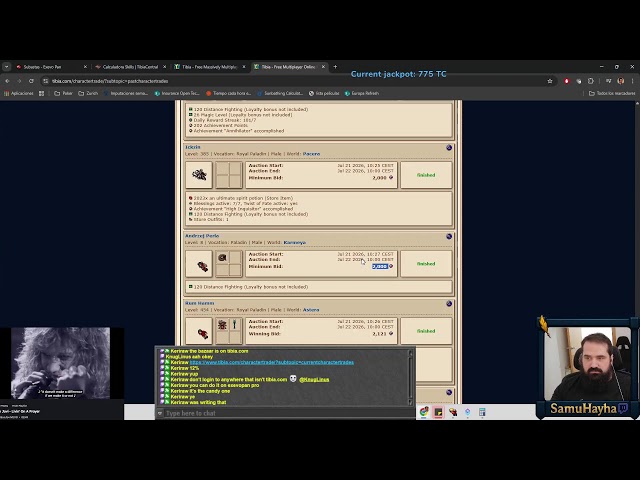Screen dimensions: 640x480
Task: Click Rum Humm's character outfit image
Action: tap(199, 331)
